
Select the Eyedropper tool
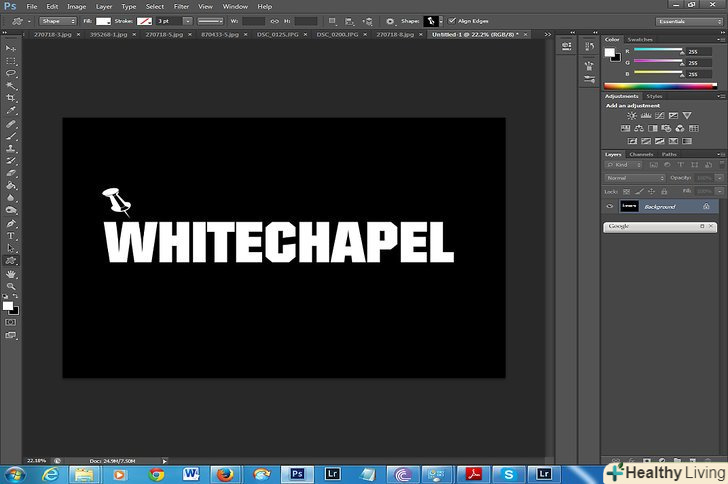(12, 111)
